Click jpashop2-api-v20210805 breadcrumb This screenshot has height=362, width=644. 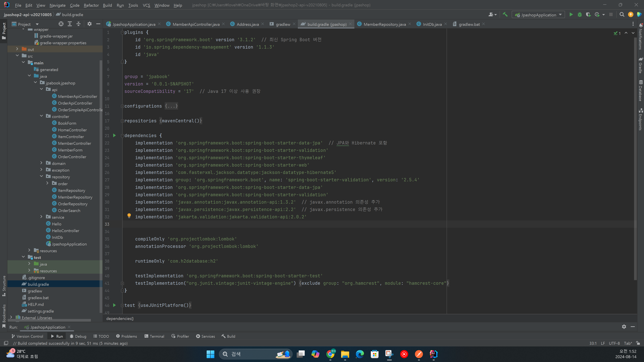pyautogui.click(x=28, y=14)
